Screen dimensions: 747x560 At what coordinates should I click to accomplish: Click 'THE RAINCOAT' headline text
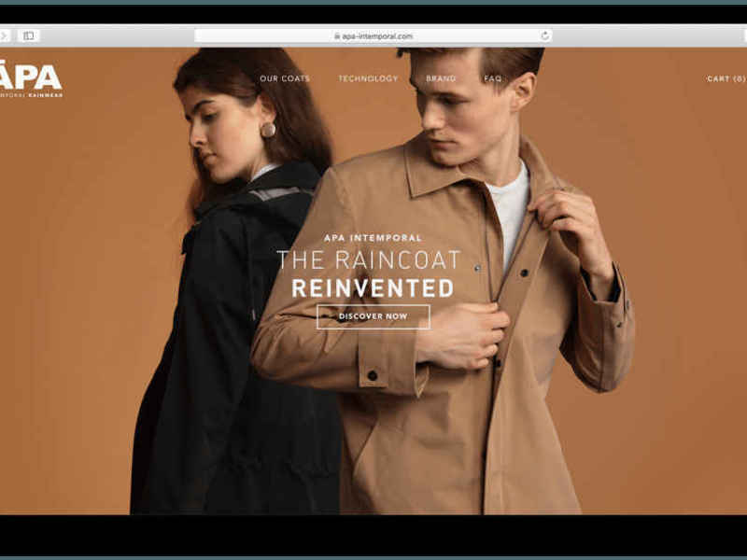point(369,260)
